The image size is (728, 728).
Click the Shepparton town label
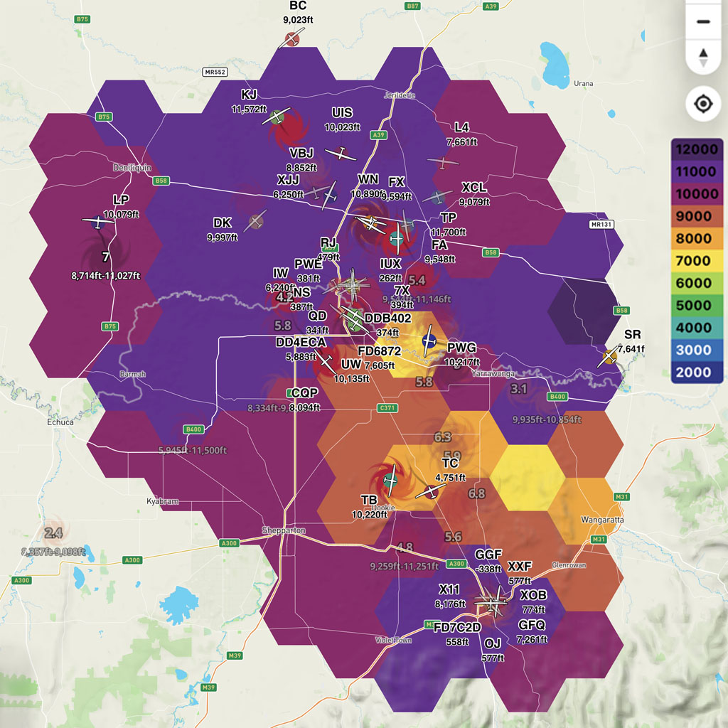coord(284,531)
